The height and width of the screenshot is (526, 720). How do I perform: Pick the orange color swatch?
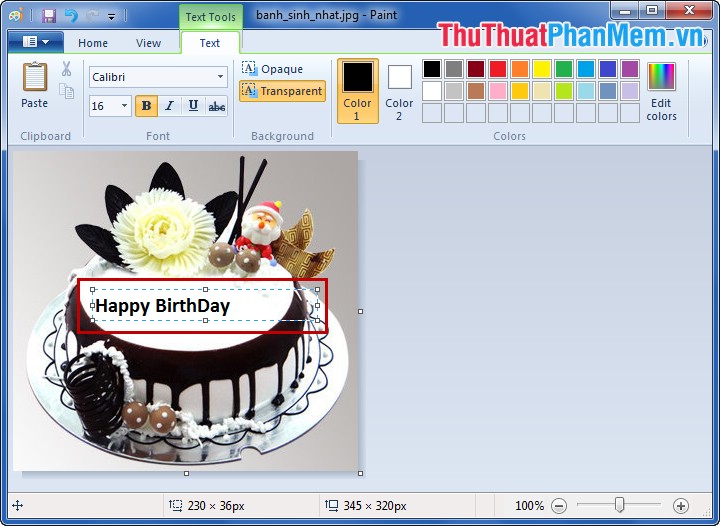coord(520,69)
